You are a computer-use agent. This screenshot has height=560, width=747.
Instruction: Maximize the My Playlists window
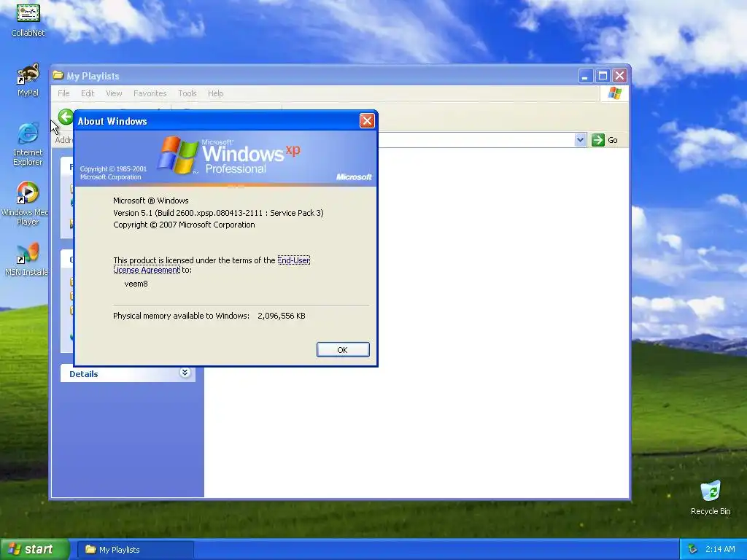(x=603, y=76)
